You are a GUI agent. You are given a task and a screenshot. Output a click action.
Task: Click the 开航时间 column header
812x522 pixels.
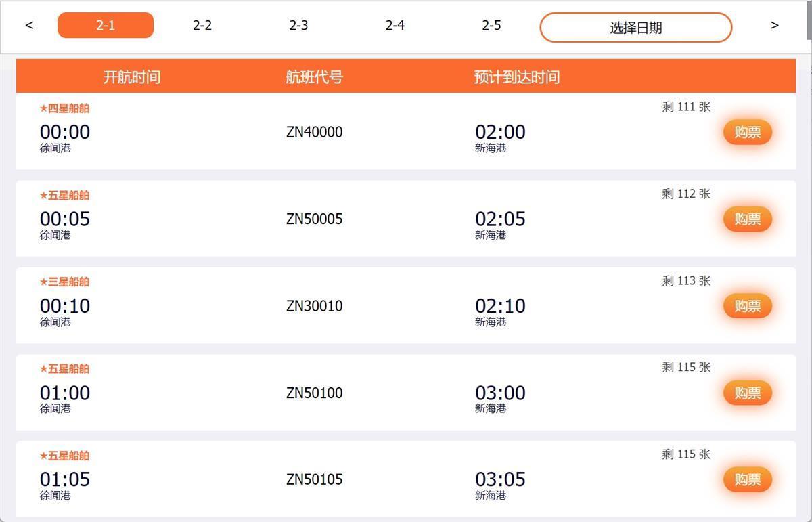click(x=131, y=77)
